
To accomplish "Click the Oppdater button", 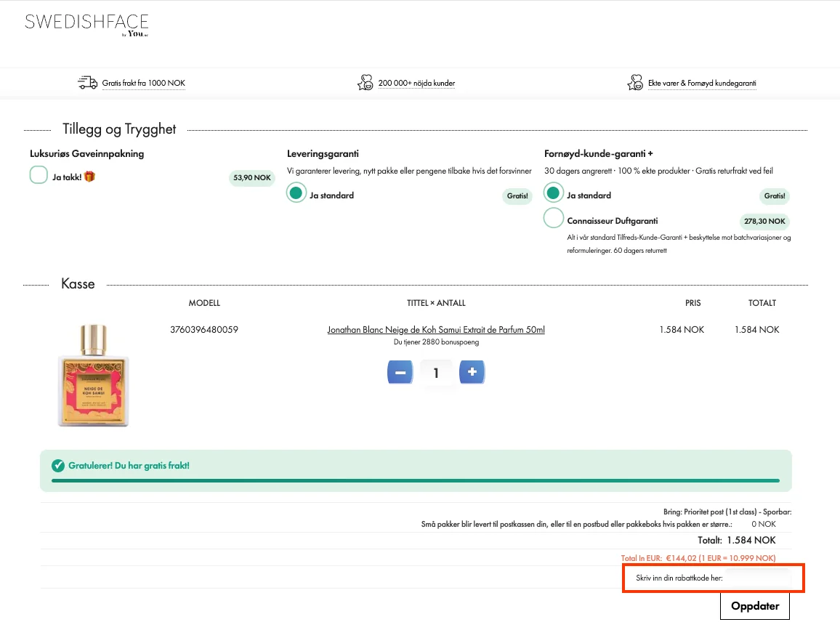I will pyautogui.click(x=755, y=606).
